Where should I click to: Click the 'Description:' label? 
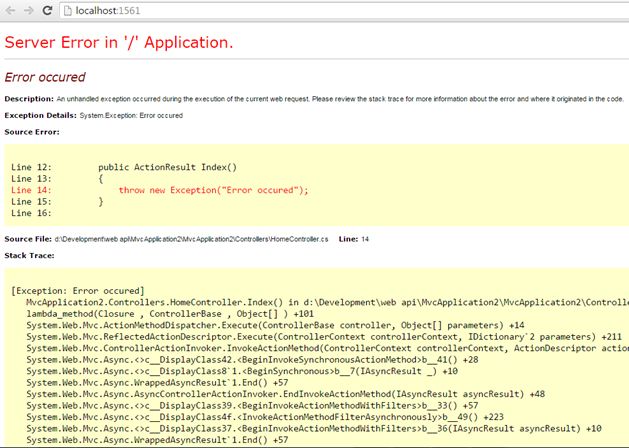click(x=29, y=99)
